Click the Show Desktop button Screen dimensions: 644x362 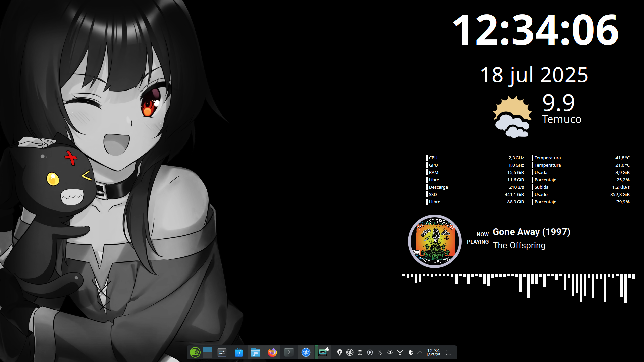[449, 352]
